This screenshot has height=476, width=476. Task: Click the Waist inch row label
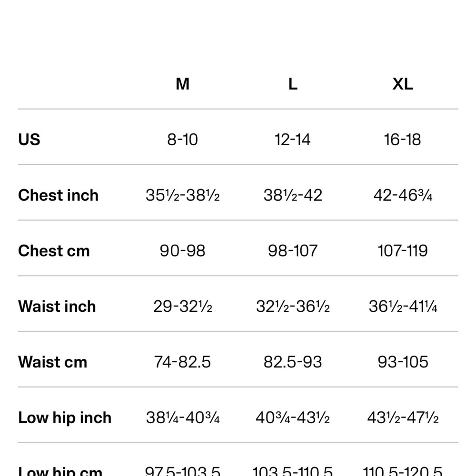click(x=57, y=306)
